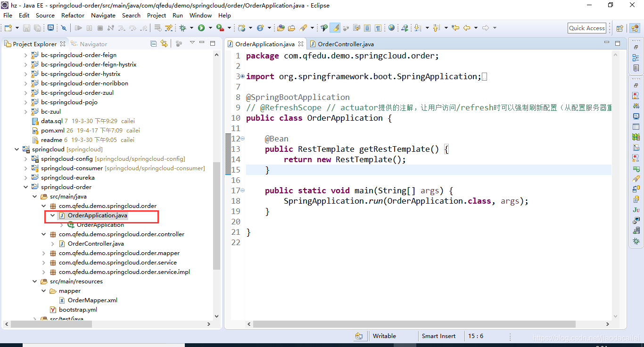
Task: Click the Open Perspective icon
Action: 620,28
